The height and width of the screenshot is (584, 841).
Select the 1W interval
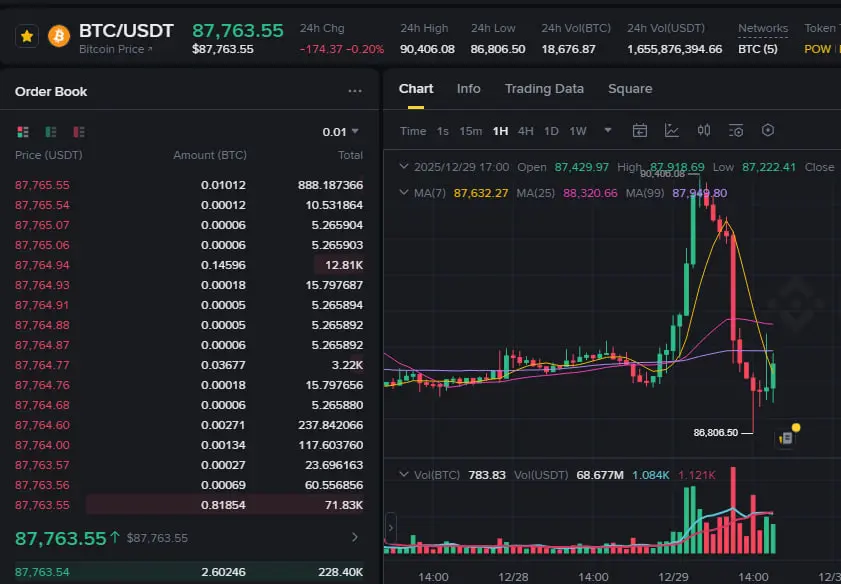tap(578, 131)
